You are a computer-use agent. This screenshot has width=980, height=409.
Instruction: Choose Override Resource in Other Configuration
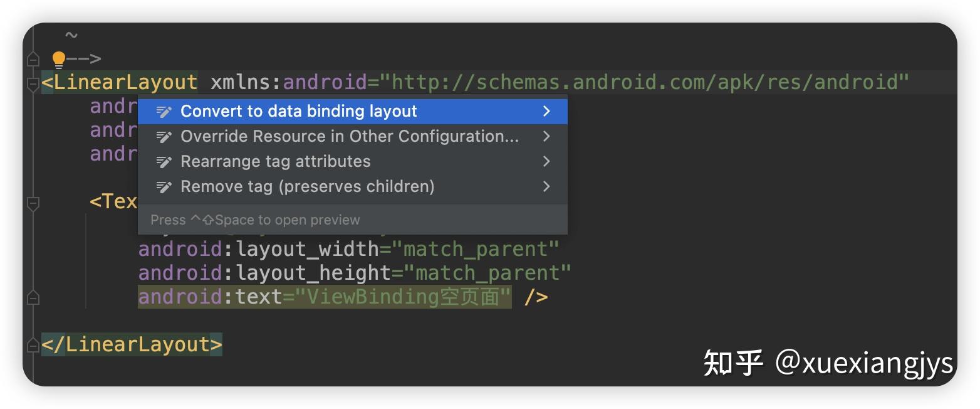(x=349, y=137)
